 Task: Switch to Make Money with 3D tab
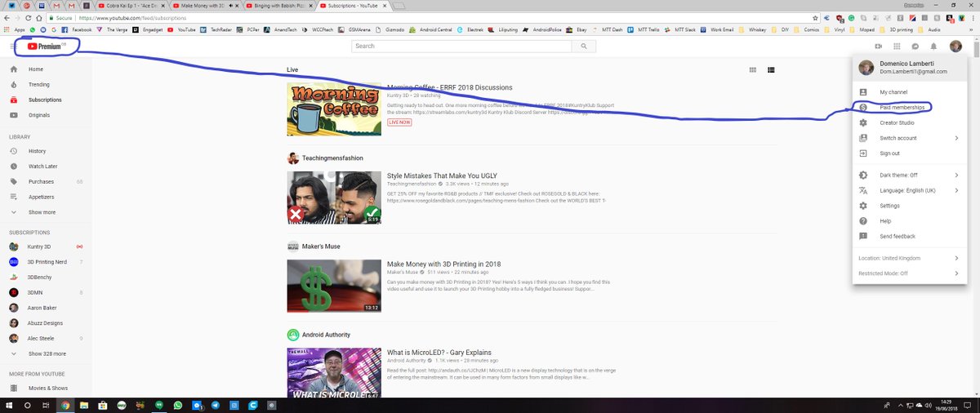point(204,6)
